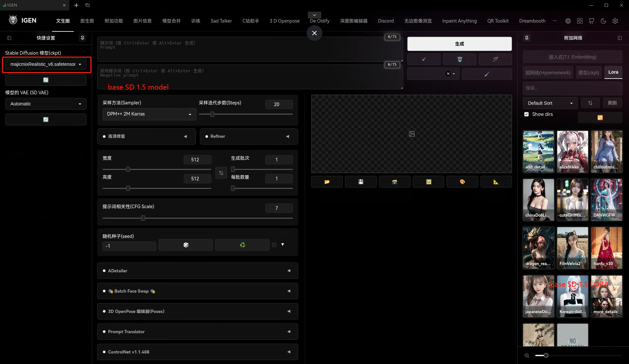Click the 刷新 refresh button
The image size is (629, 364).
tap(612, 103)
